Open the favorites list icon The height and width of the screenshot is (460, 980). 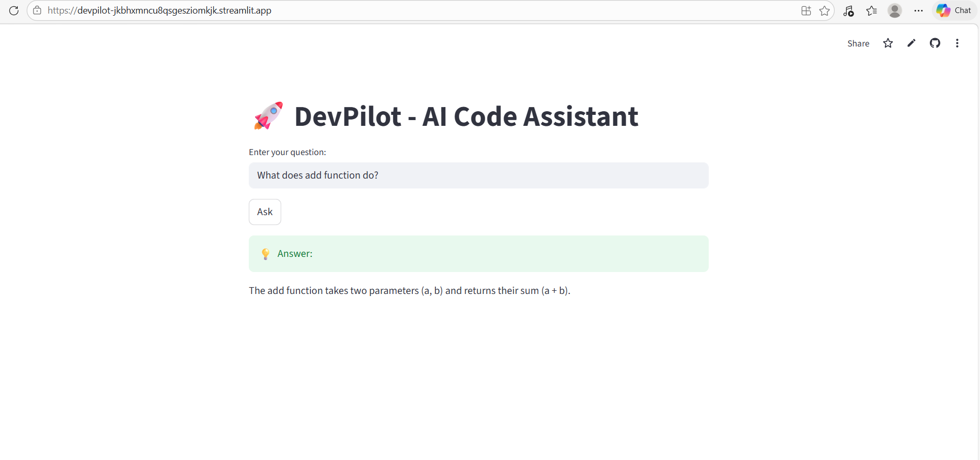point(871,10)
